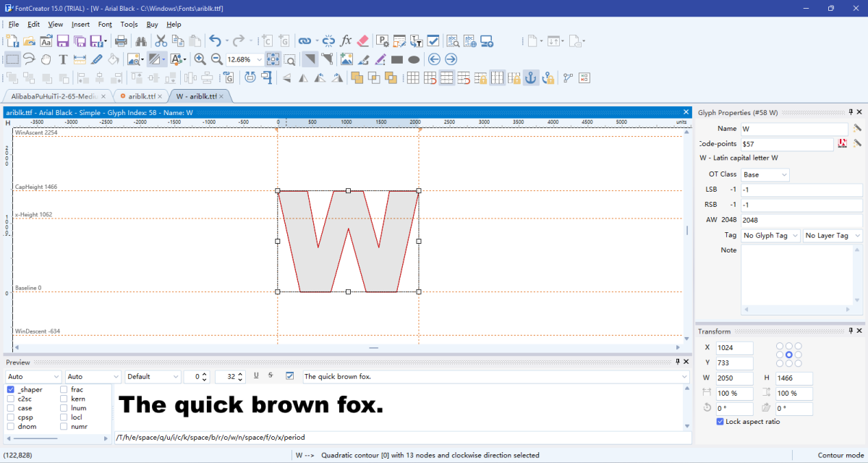Viewport: 868px width, 463px height.
Task: Click the Print icon in the toolbar
Action: coord(121,41)
